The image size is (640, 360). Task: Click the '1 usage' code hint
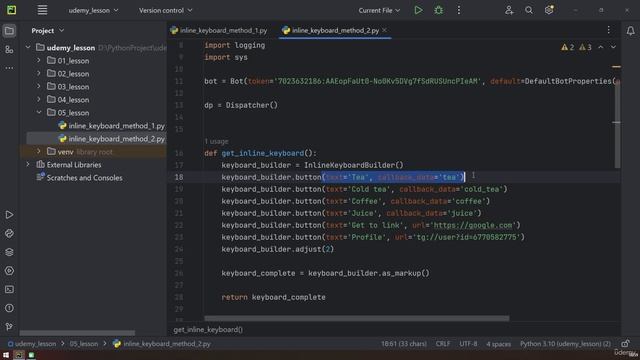[x=216, y=141]
